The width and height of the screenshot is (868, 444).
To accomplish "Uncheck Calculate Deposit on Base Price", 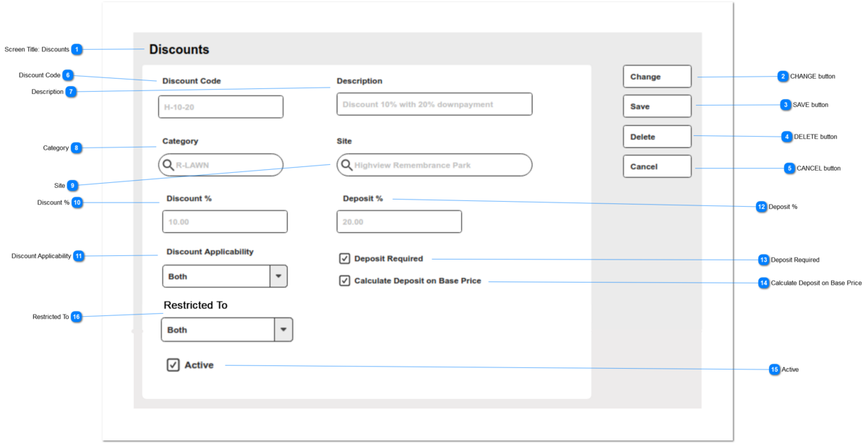I will [x=345, y=281].
